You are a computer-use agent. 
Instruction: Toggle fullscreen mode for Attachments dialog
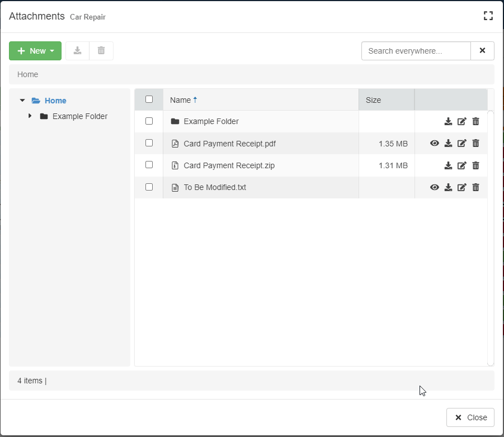(x=488, y=16)
